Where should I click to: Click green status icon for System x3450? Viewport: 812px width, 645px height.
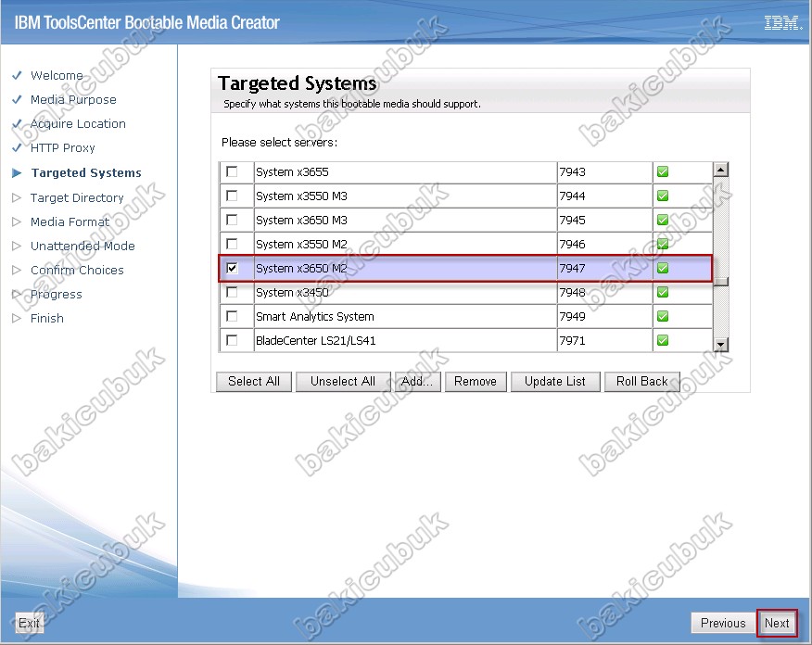click(x=663, y=292)
